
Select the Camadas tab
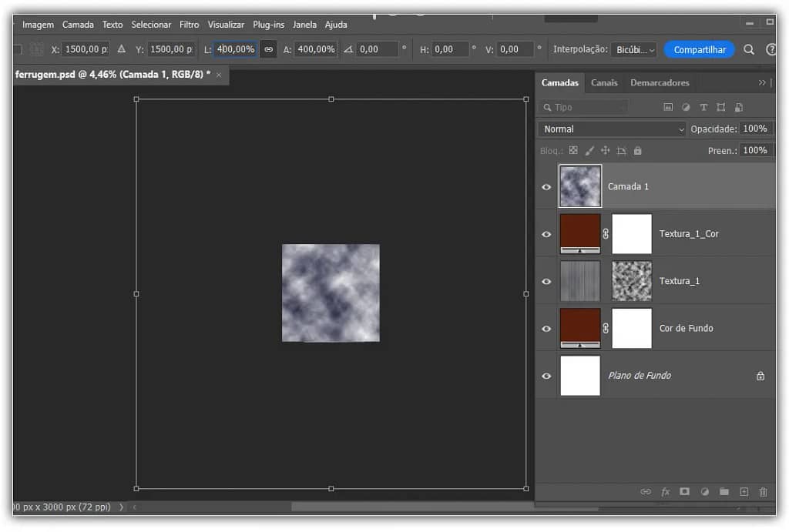[x=560, y=82]
